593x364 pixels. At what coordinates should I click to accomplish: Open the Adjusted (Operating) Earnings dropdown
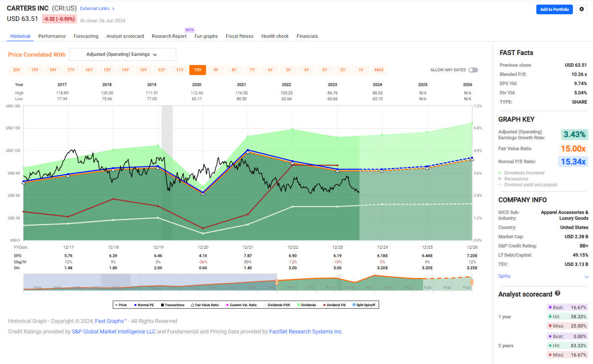tap(122, 55)
